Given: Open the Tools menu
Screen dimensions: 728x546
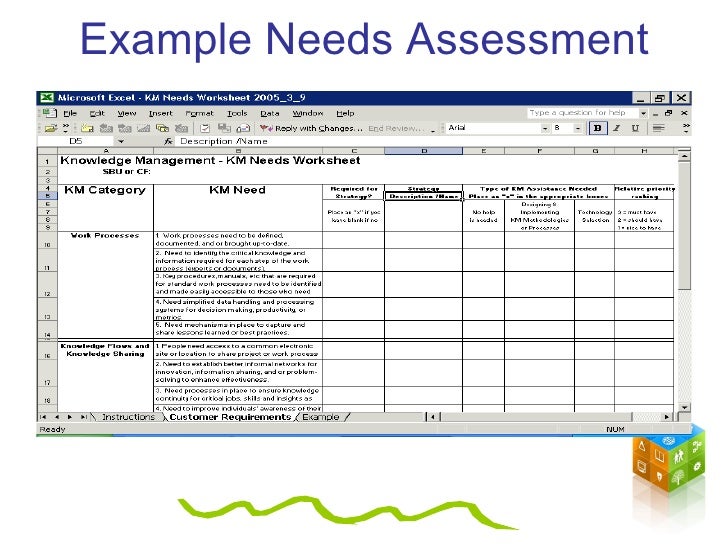Looking at the screenshot, I should pyautogui.click(x=237, y=113).
